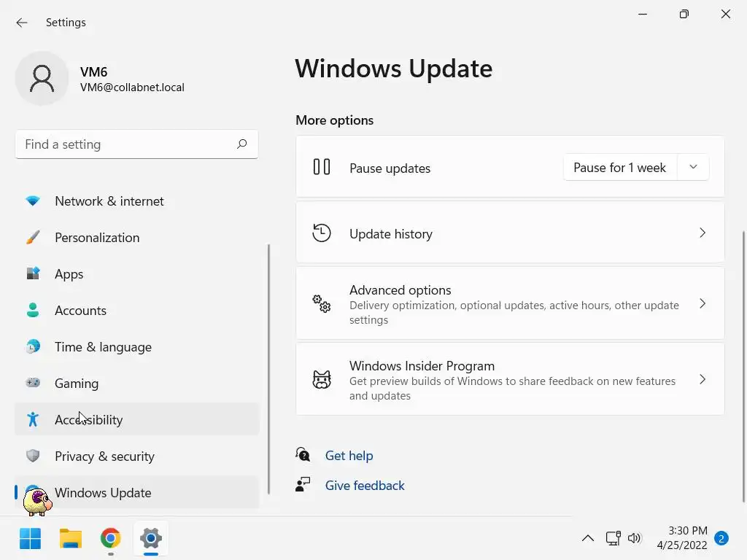The width and height of the screenshot is (747, 560).
Task: Show hidden tray icons chevron
Action: tap(588, 538)
